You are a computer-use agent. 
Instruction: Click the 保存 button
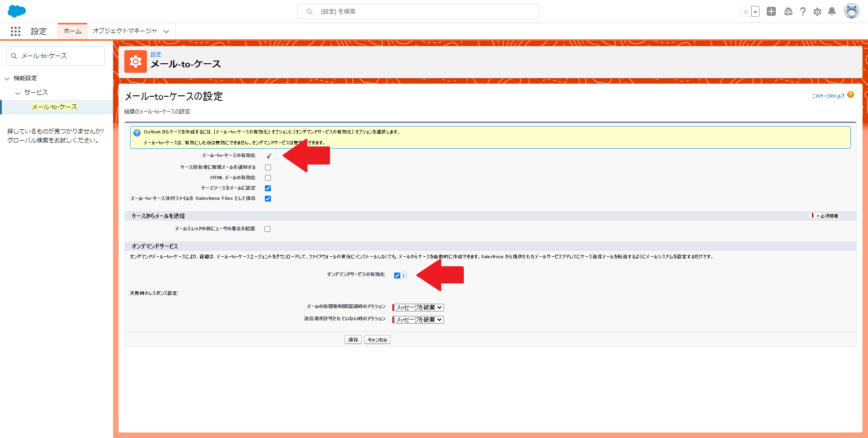[353, 340]
